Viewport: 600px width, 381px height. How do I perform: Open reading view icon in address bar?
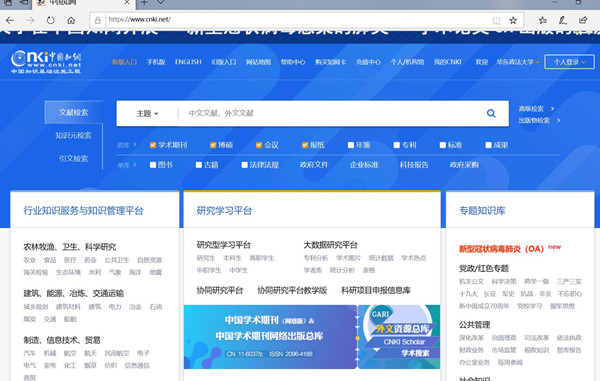(x=496, y=20)
